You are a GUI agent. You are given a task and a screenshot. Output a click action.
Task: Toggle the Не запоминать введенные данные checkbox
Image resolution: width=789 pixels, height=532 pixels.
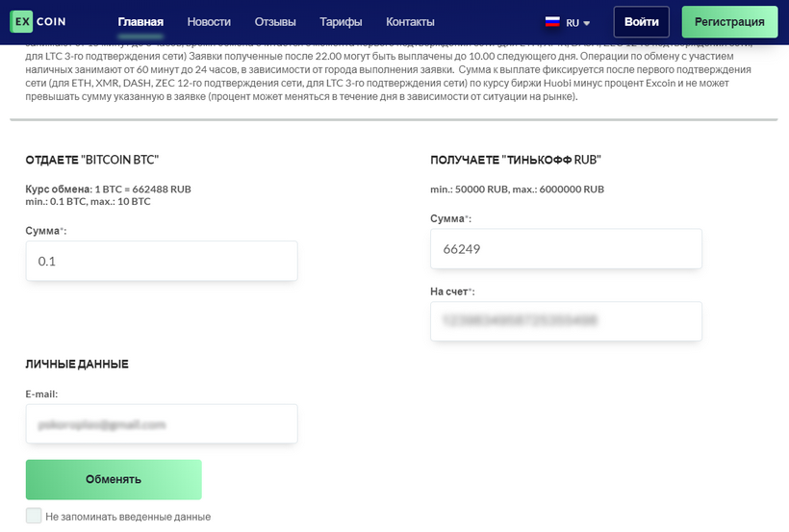tap(34, 516)
